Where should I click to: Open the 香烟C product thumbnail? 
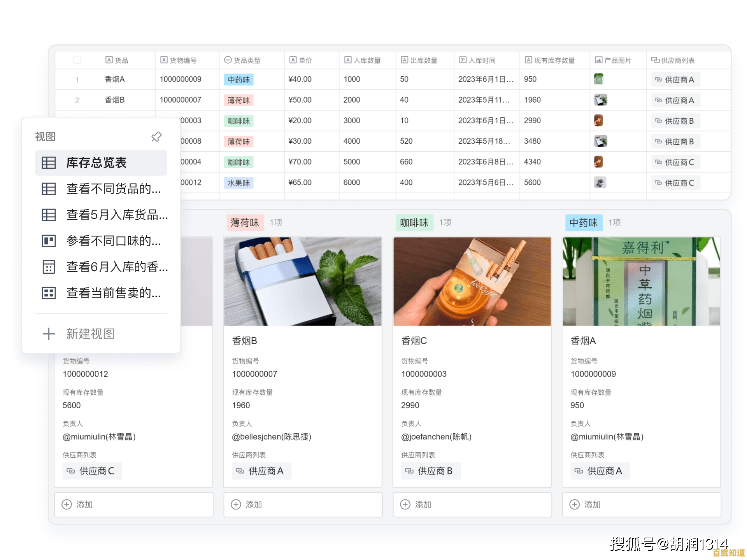[472, 282]
